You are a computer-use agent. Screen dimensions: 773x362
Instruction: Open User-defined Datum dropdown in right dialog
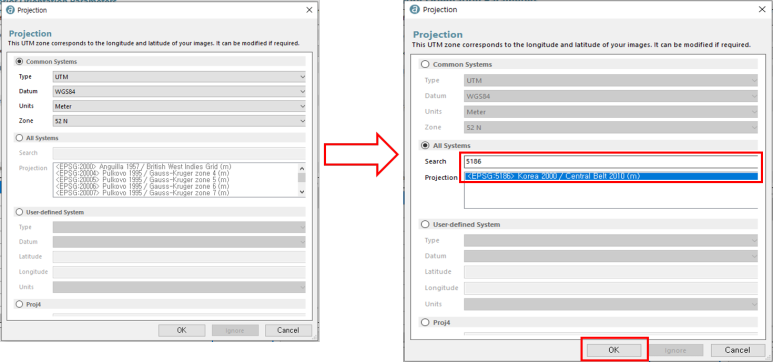pos(611,256)
